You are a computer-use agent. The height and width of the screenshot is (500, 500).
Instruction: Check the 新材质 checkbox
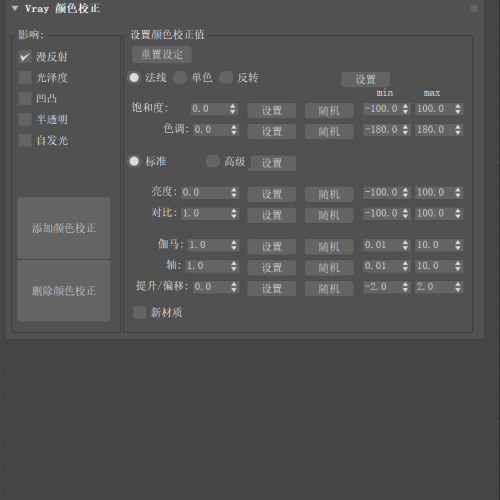tap(139, 312)
